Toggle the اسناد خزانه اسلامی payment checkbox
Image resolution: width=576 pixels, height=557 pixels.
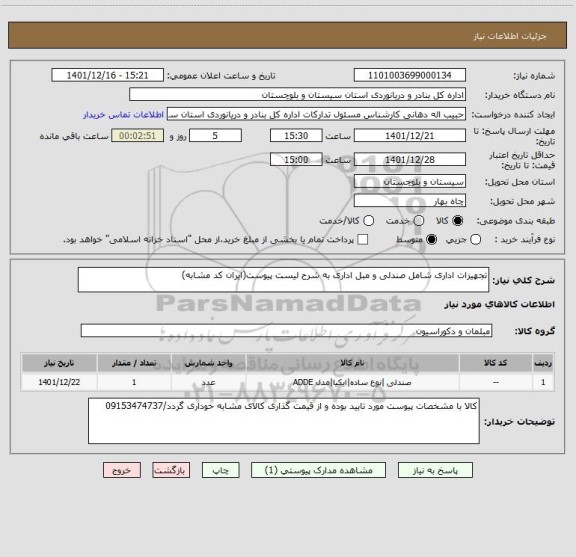click(363, 240)
